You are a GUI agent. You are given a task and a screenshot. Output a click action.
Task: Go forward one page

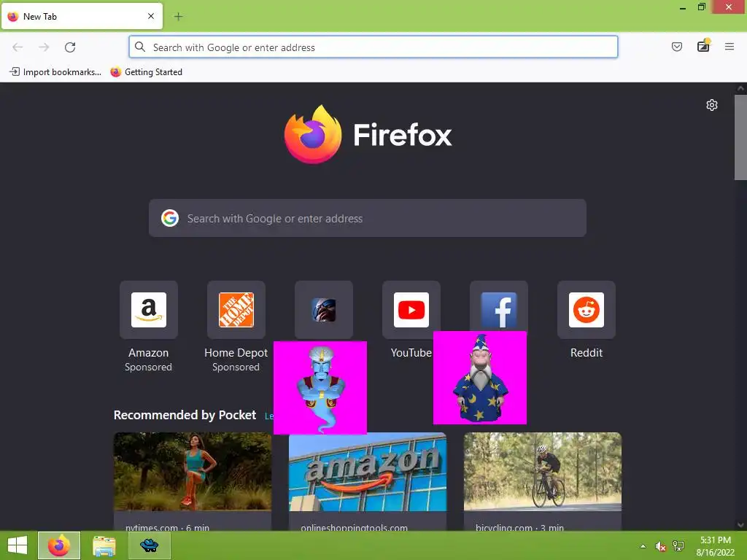click(44, 47)
